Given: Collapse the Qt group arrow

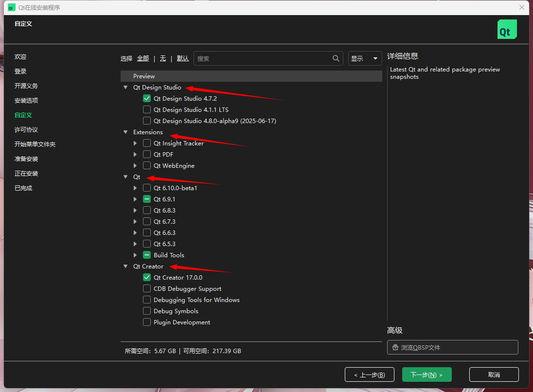Looking at the screenshot, I should coord(125,177).
